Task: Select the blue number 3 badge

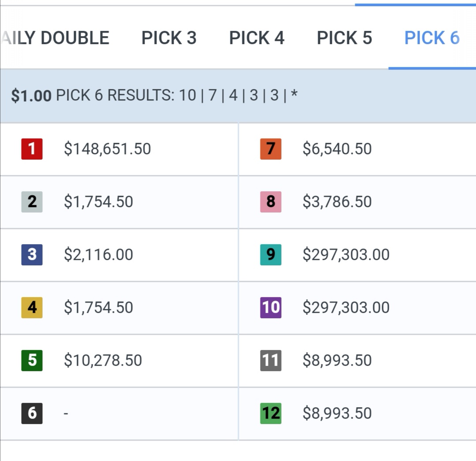Action: [32, 255]
